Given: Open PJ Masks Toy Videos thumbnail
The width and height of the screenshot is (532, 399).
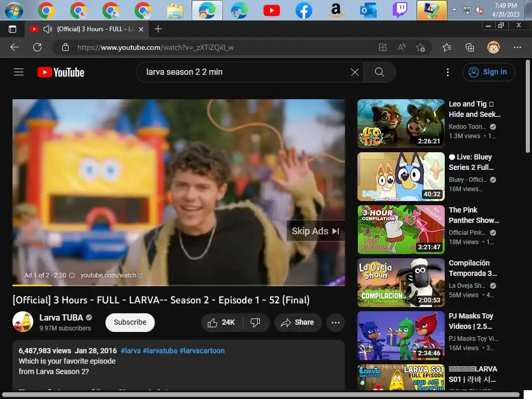Looking at the screenshot, I should pyautogui.click(x=401, y=336).
